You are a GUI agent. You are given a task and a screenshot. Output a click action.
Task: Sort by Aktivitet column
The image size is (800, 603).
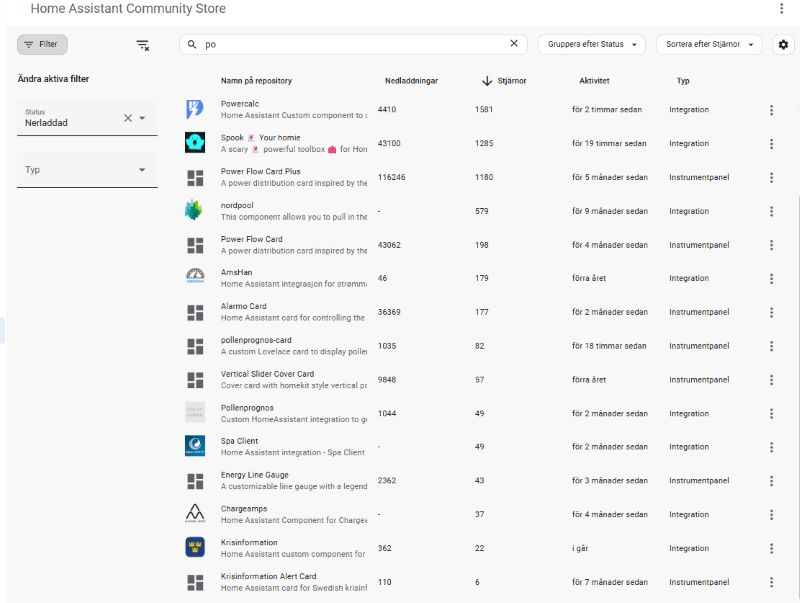(x=594, y=81)
